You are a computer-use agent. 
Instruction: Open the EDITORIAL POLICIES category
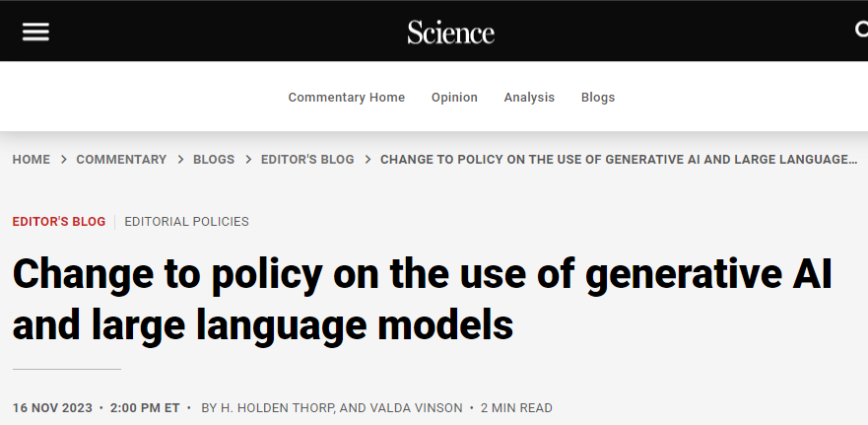[186, 222]
